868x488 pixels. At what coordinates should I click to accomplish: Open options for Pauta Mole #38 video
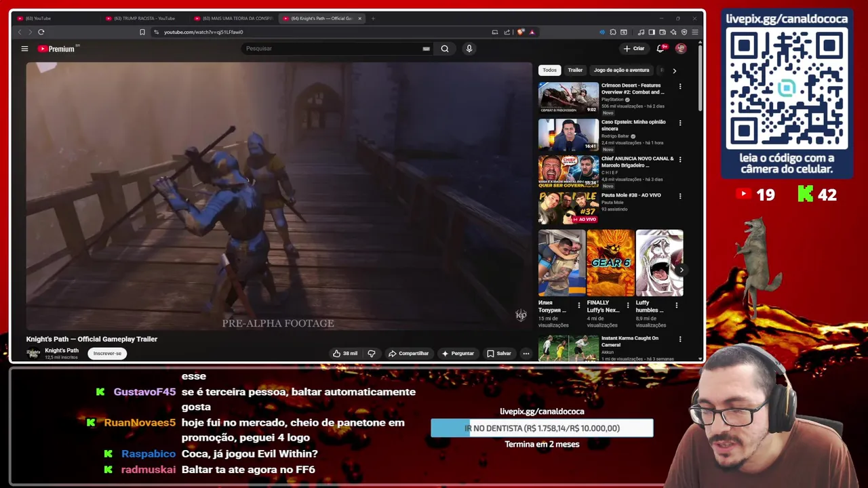[x=680, y=196]
